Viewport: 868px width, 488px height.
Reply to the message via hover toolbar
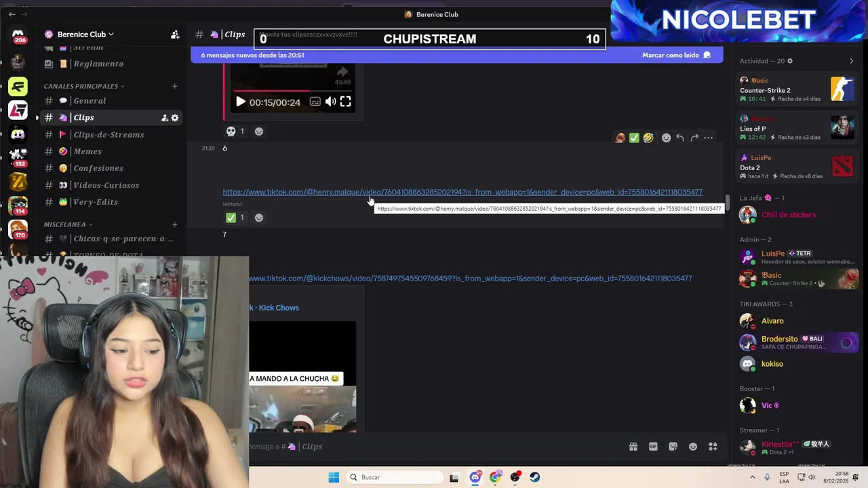[680, 138]
